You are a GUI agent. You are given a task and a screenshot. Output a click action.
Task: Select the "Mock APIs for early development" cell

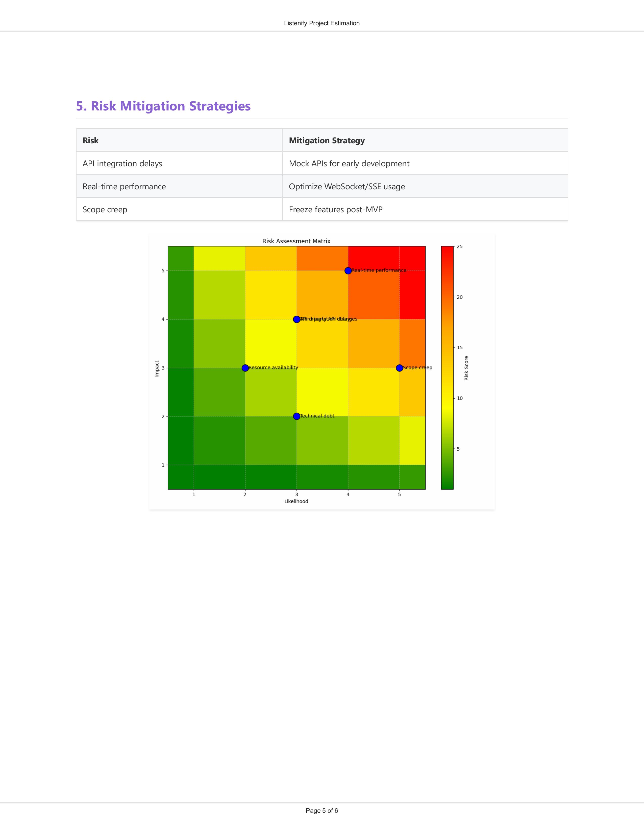tap(425, 164)
